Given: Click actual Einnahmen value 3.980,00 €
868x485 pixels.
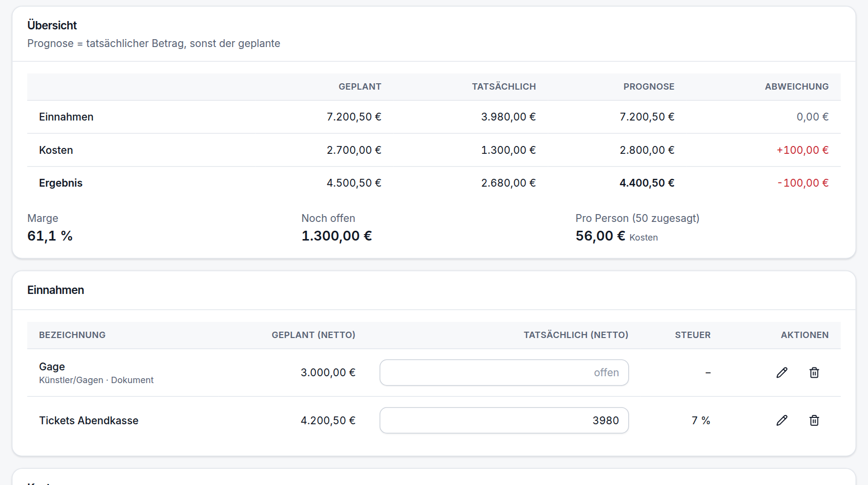Looking at the screenshot, I should tap(509, 117).
